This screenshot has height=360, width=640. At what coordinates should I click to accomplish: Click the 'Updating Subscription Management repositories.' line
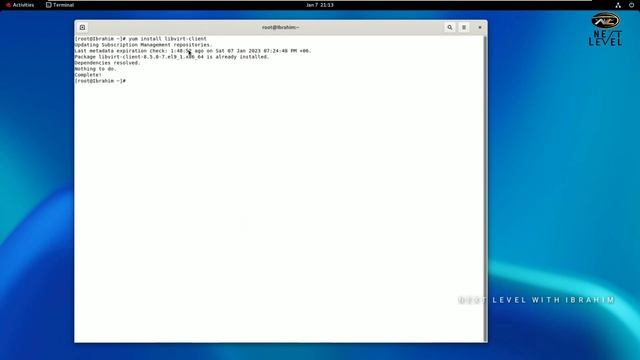pyautogui.click(x=143, y=45)
